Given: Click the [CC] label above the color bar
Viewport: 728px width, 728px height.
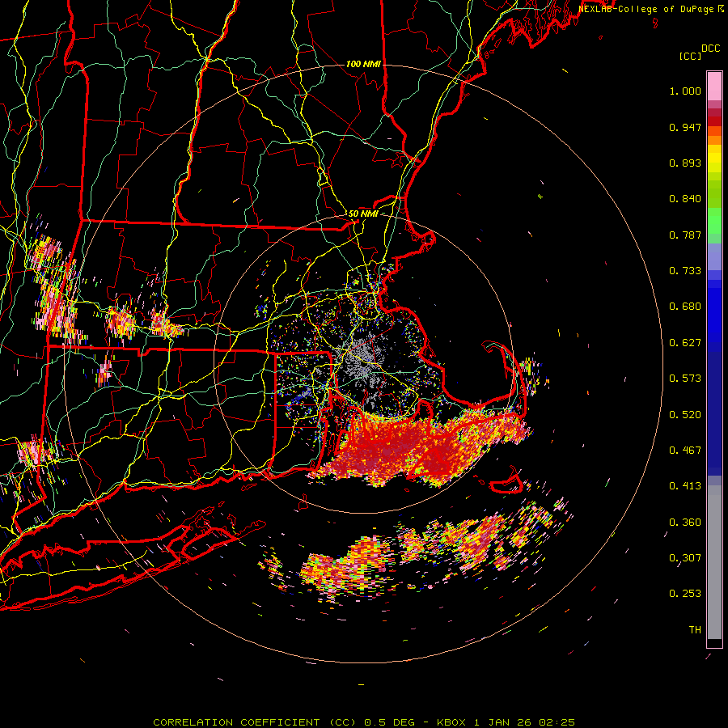Looking at the screenshot, I should click(690, 56).
